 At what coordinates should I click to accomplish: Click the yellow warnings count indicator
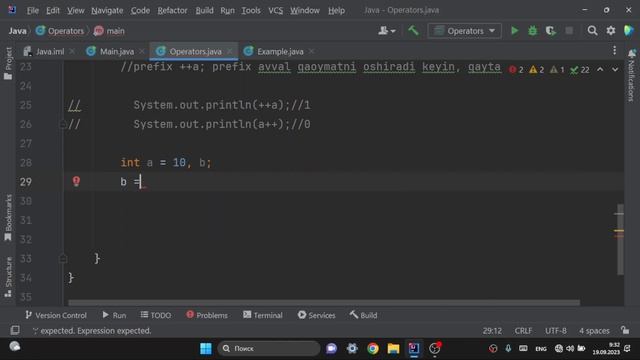(x=537, y=70)
